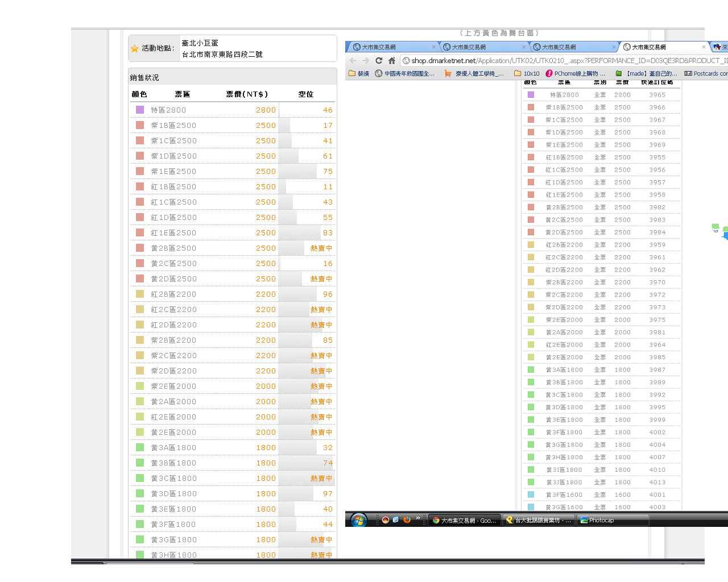This screenshot has height=582, width=728.
Task: Open the 10x10 bookmarks folder
Action: pyautogui.click(x=527, y=74)
